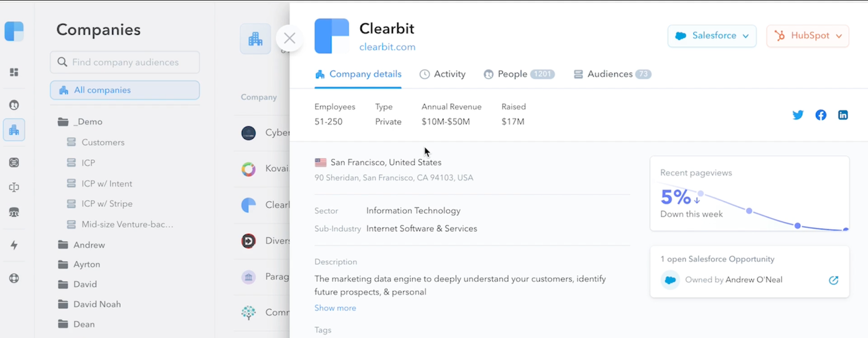Select the companies building icon in sidebar
The image size is (868, 338).
coord(13,129)
